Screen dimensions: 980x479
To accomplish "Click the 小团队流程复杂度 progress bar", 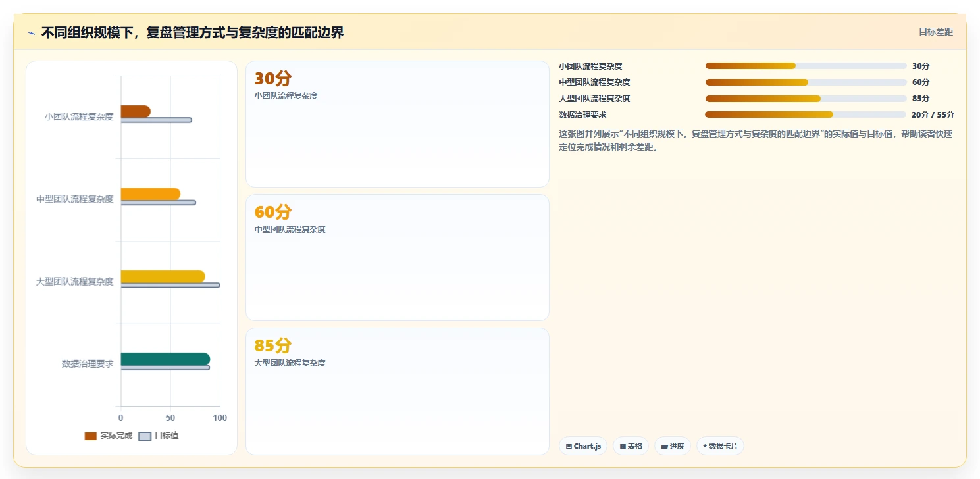I will 806,66.
